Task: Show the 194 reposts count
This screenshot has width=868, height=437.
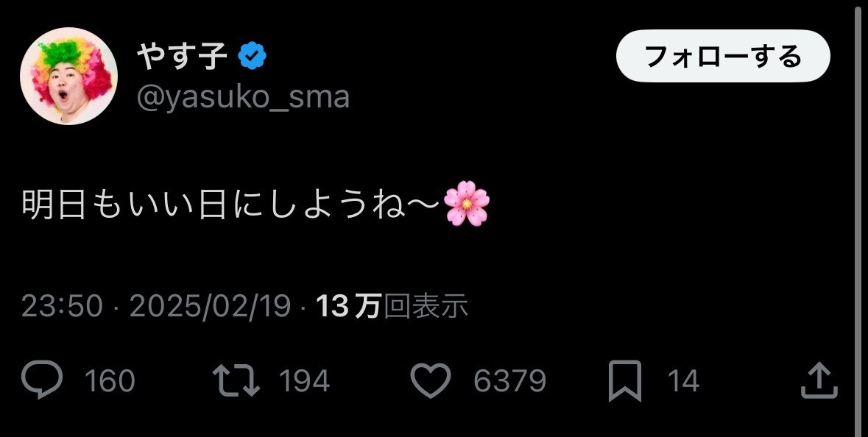Action: coord(304,380)
